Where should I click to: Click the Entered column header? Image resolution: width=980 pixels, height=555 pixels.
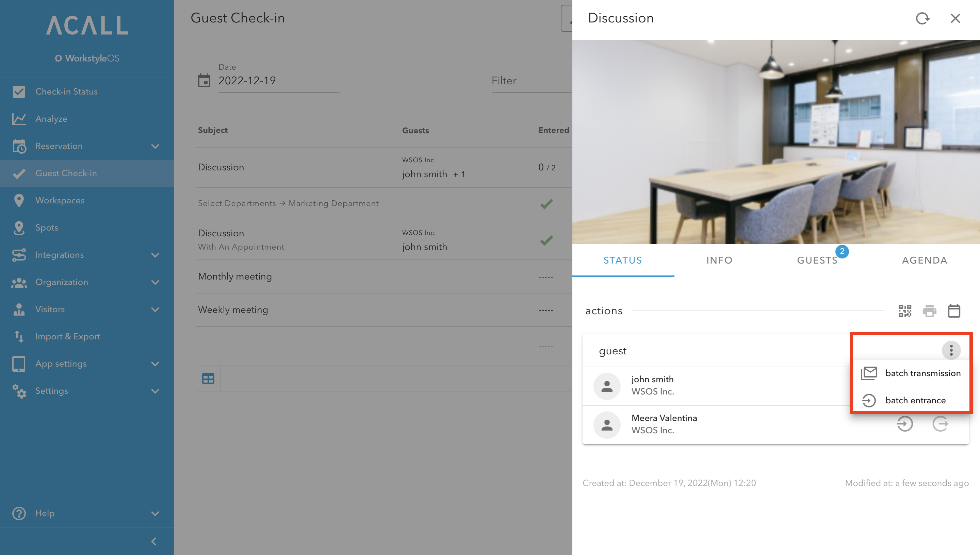[554, 130]
